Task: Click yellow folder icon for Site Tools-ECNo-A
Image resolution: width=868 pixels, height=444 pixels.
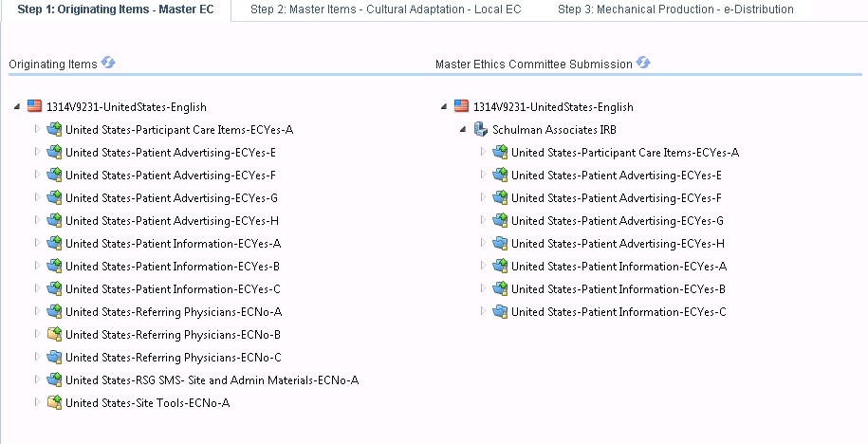Action: 54,403
